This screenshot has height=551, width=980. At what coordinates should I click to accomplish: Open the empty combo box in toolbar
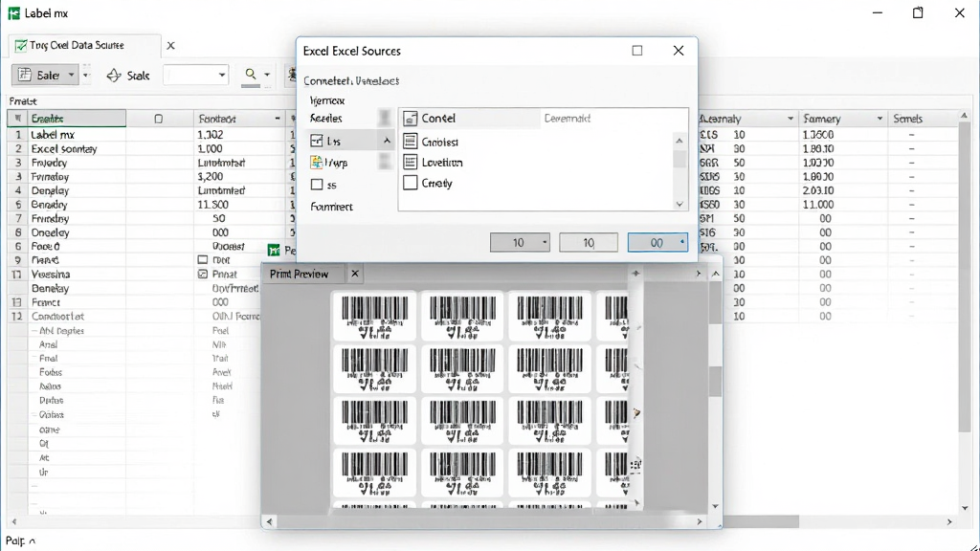(195, 75)
